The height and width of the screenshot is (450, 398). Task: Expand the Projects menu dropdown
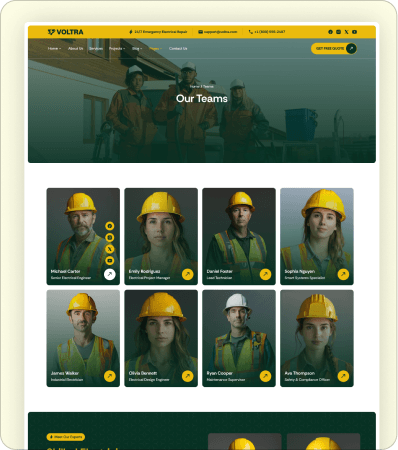(x=117, y=49)
